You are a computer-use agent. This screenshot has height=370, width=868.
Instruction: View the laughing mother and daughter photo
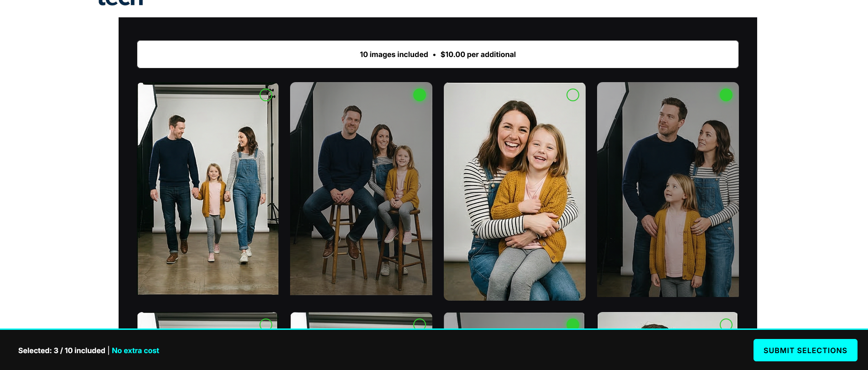515,192
